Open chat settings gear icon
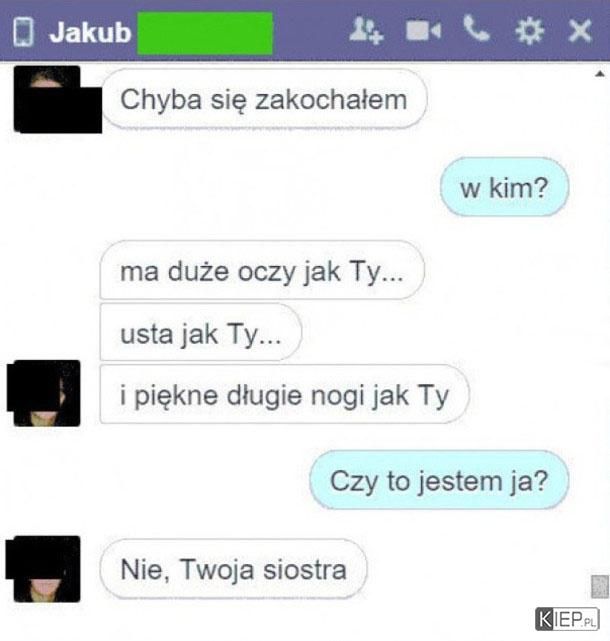The image size is (610, 641). coord(529,31)
